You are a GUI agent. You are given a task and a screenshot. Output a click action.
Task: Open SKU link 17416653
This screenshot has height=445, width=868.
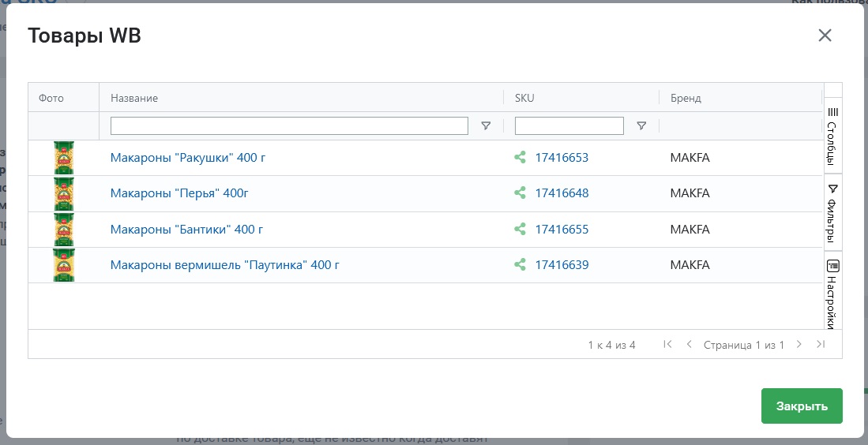point(562,158)
